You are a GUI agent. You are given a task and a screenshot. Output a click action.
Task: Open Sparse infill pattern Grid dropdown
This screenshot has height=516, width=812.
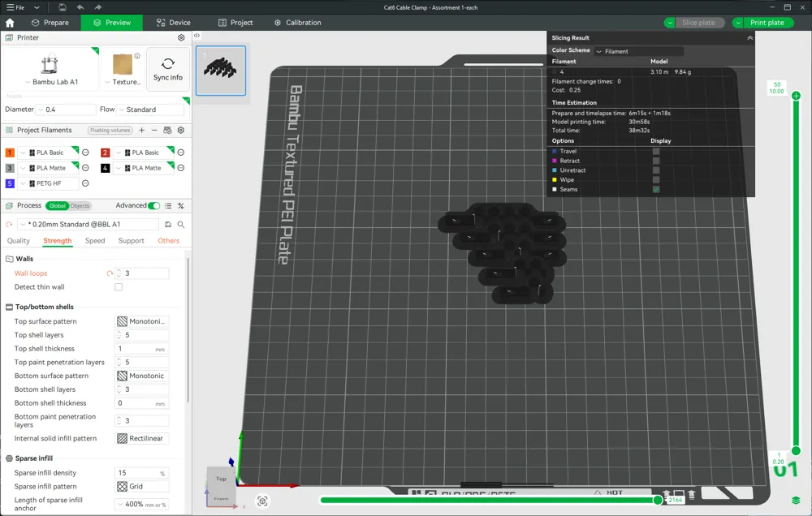pyautogui.click(x=142, y=487)
